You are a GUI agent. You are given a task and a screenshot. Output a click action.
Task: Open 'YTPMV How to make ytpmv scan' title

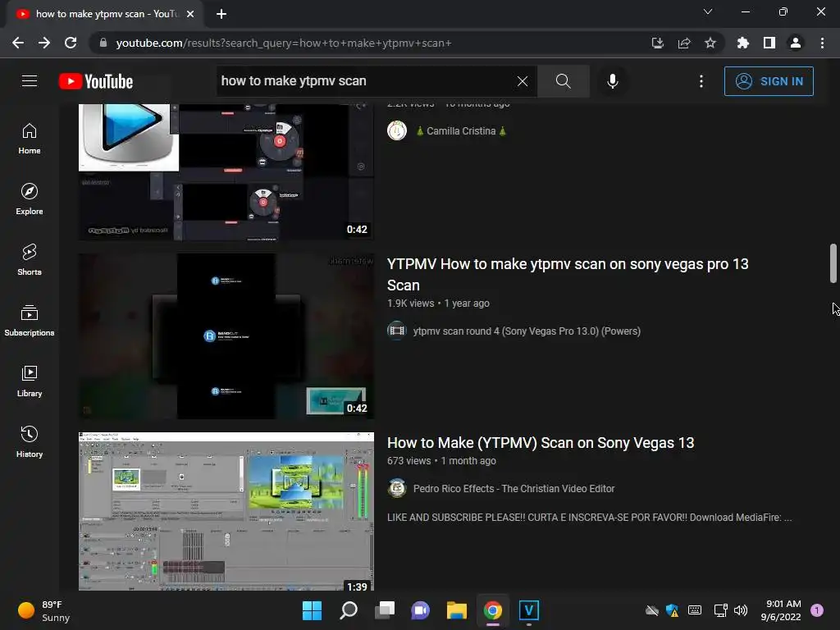(x=568, y=275)
